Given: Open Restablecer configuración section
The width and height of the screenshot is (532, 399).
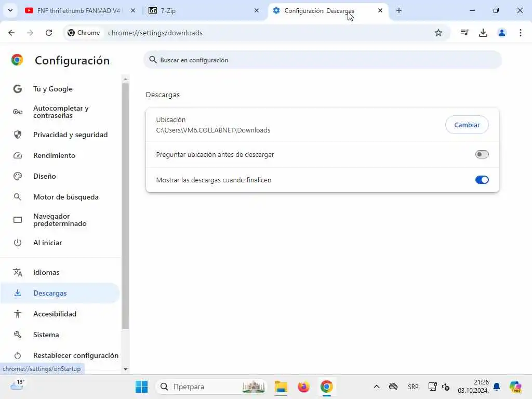Looking at the screenshot, I should tap(76, 355).
